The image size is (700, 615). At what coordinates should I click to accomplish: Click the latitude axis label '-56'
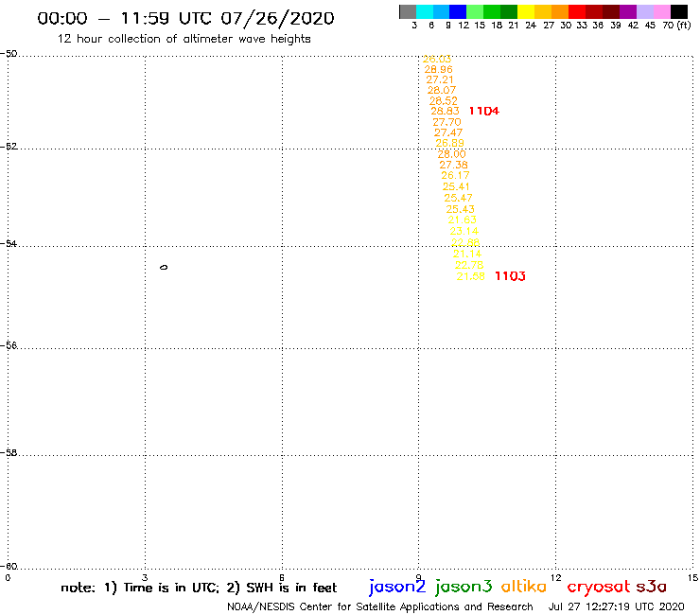click(9, 345)
